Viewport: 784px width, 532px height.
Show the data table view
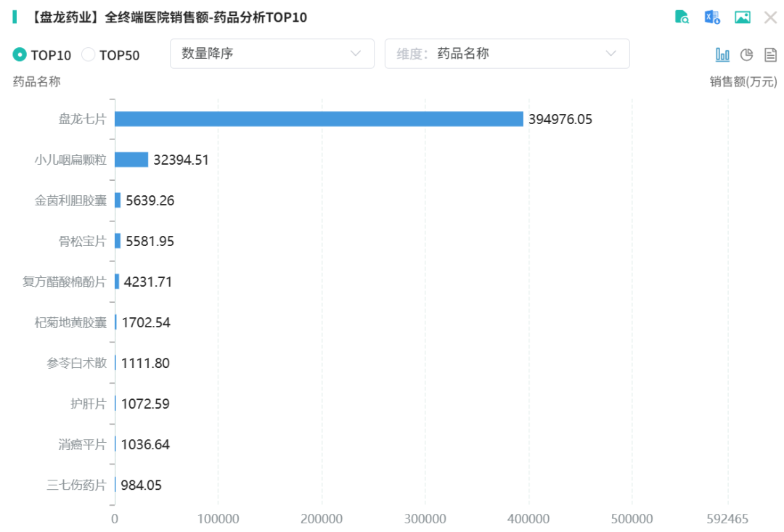(770, 54)
